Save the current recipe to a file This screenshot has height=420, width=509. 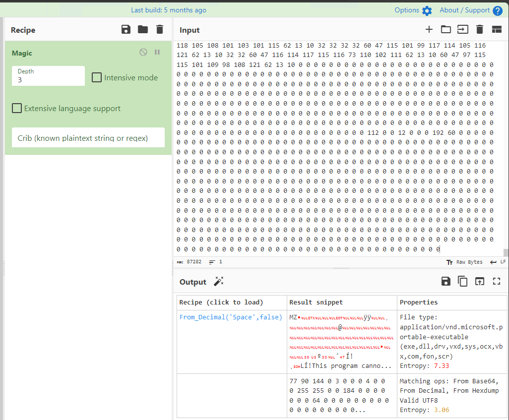point(126,30)
